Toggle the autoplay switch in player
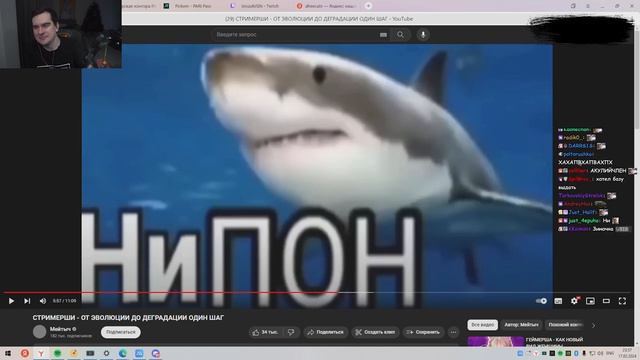The image size is (640, 360). pos(541,301)
